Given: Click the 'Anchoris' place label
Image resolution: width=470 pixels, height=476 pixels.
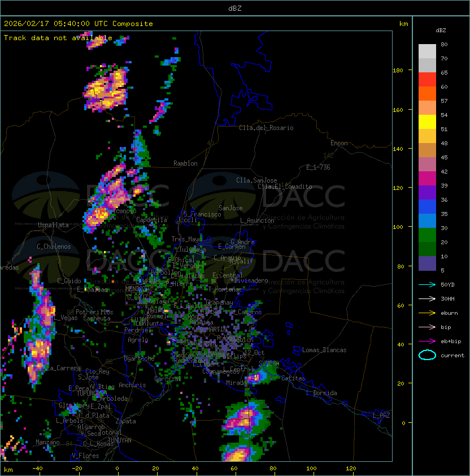Looking at the screenshot, I should click(x=132, y=385).
